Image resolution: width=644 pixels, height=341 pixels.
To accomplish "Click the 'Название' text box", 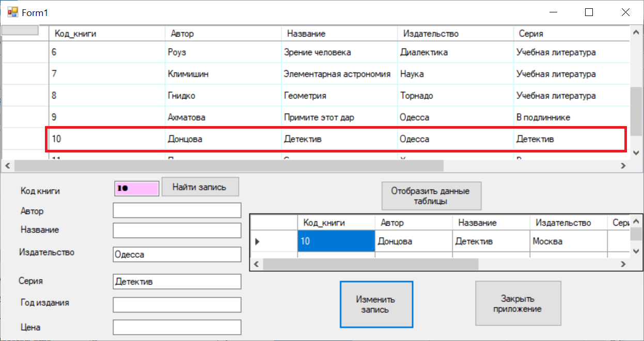I will click(177, 230).
